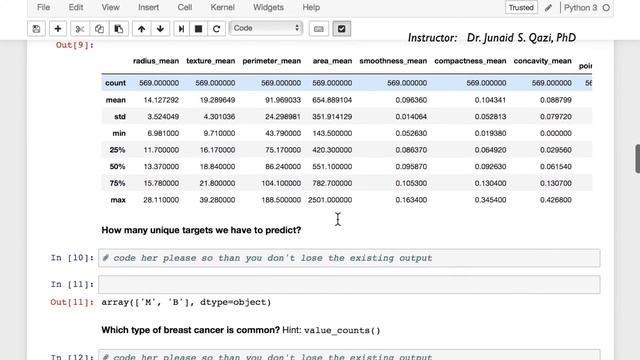Open the Help menu
The height and width of the screenshot is (360, 640).
click(x=311, y=7)
